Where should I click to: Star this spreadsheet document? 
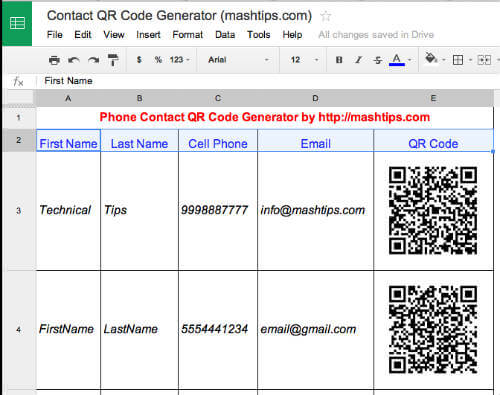click(x=325, y=16)
